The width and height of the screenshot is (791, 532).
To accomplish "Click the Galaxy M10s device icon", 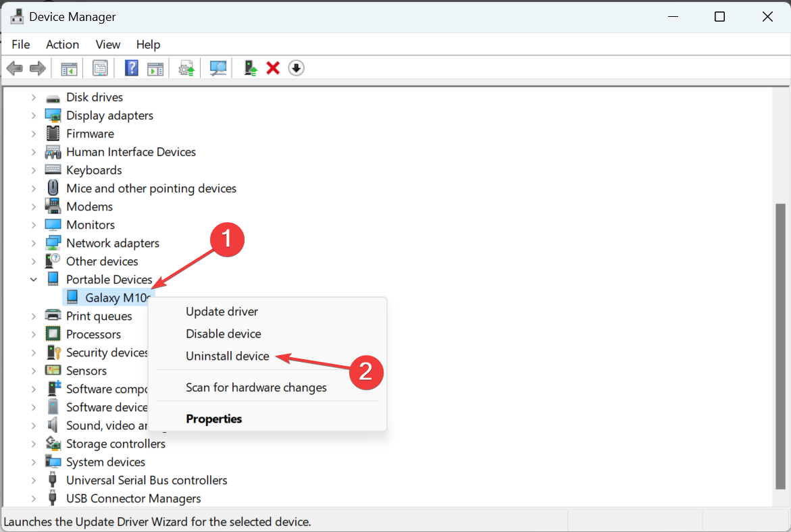I will pos(72,298).
